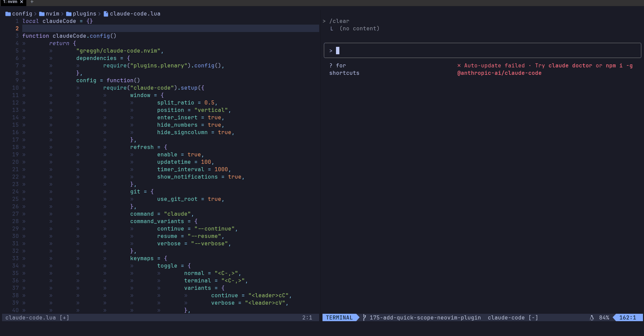Close the nvim terminal tab
The image size is (644, 336).
22,2
